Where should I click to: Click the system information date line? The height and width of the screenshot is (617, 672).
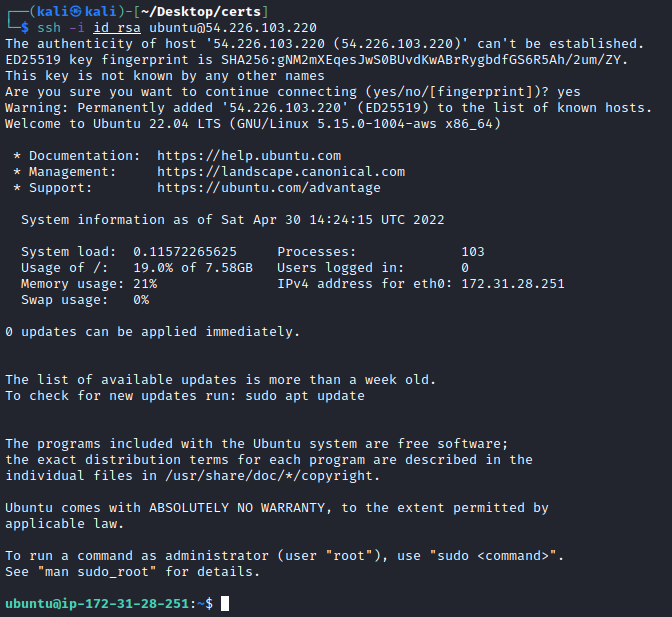click(x=233, y=220)
